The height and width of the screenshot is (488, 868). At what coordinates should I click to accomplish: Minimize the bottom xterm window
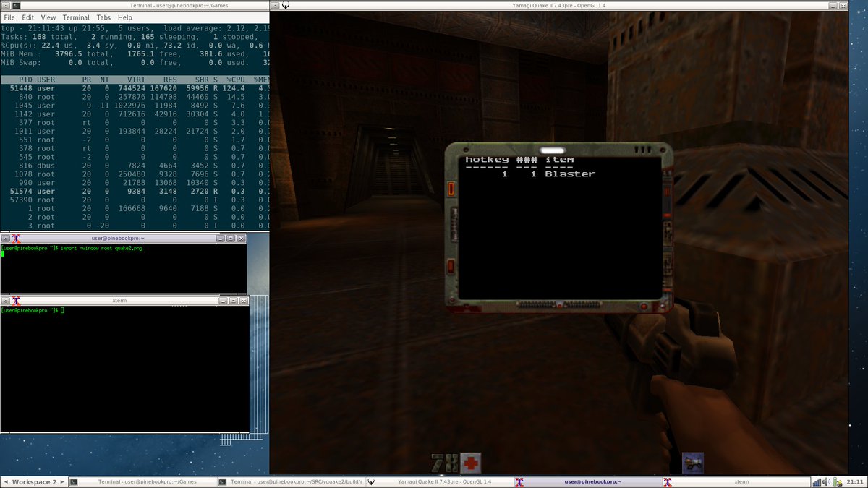(x=223, y=300)
